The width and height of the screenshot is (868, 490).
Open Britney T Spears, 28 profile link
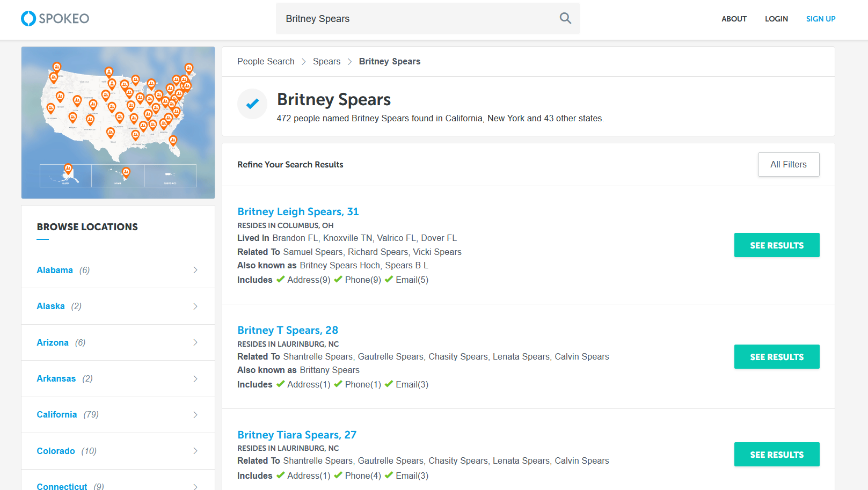(288, 330)
